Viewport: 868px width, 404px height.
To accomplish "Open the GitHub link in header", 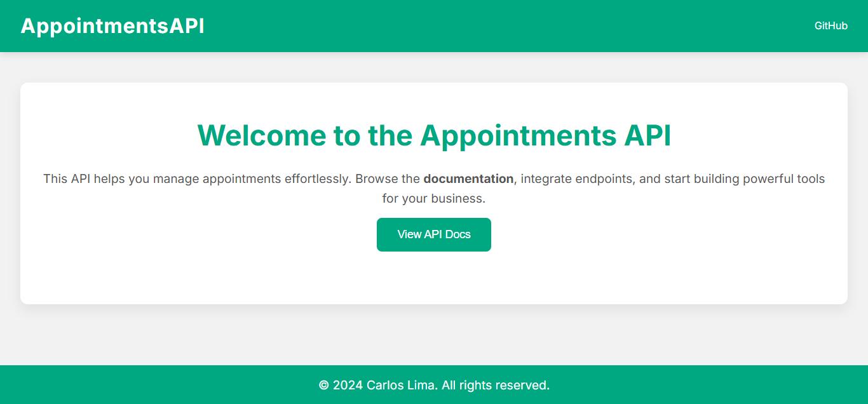I will [x=831, y=26].
